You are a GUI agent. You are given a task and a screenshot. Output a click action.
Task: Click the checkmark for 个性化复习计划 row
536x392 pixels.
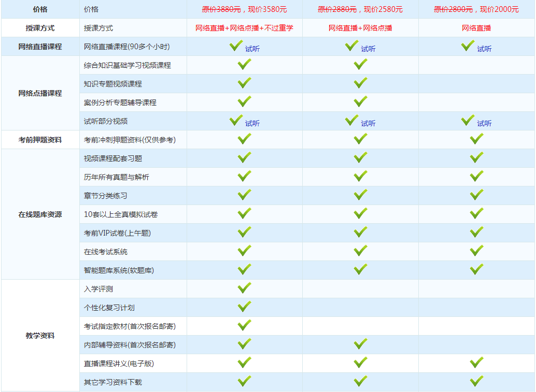point(244,307)
